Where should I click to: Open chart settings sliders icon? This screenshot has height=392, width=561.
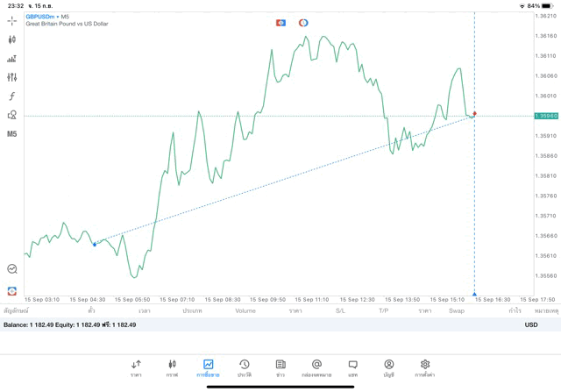coord(12,77)
